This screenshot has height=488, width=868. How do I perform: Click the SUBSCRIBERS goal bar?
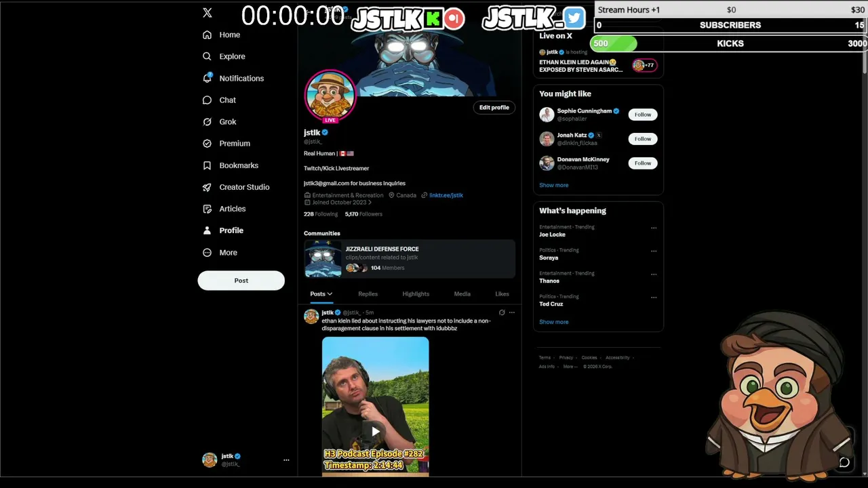click(x=730, y=25)
